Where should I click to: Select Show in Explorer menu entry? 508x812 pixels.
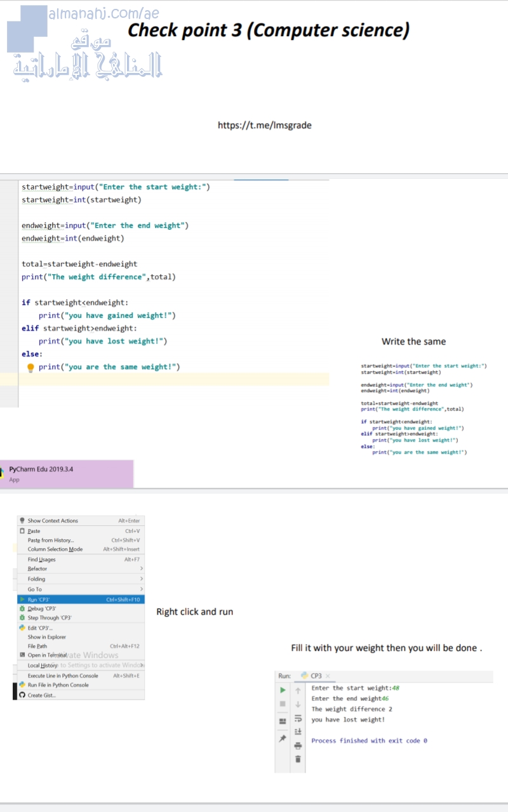81,637
